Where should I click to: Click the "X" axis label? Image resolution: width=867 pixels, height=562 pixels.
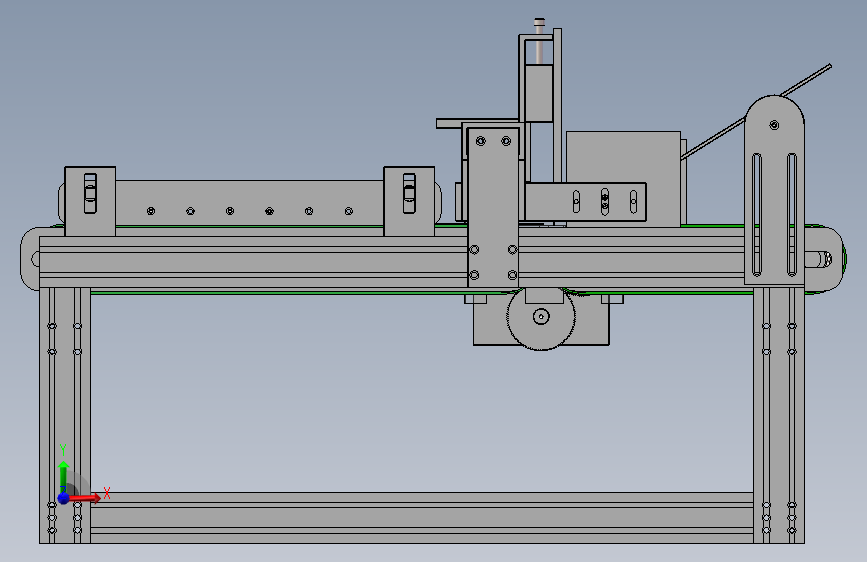(107, 493)
